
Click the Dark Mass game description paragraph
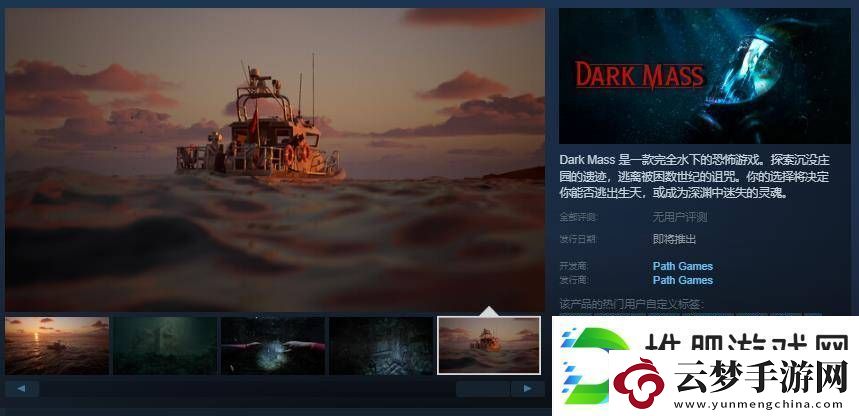point(695,176)
